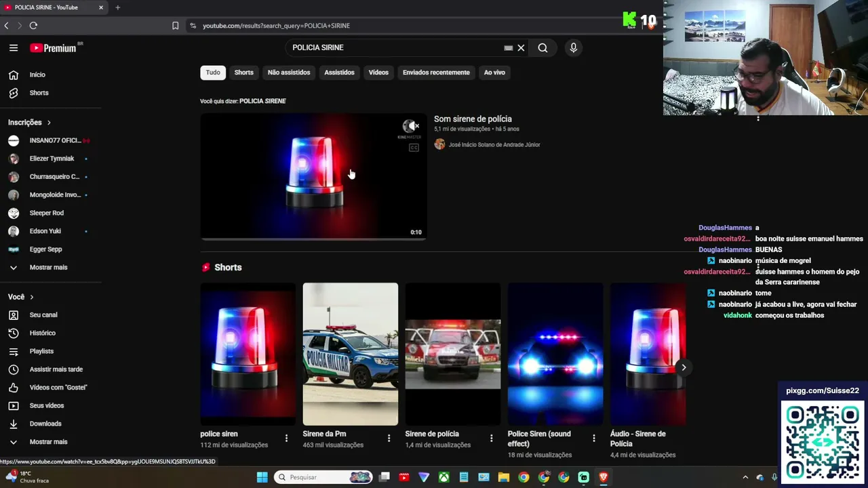
Task: Select the Shorts filter chip
Action: click(x=244, y=73)
